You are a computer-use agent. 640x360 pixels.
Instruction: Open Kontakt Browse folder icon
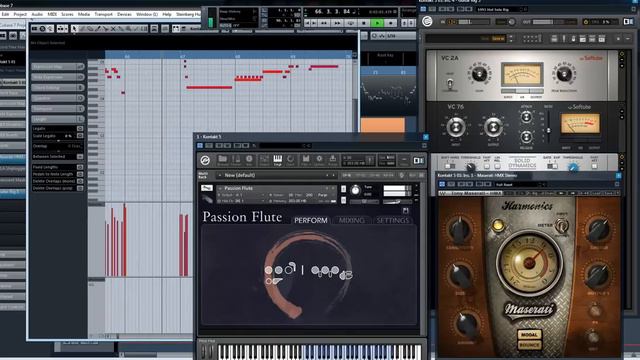(222, 160)
